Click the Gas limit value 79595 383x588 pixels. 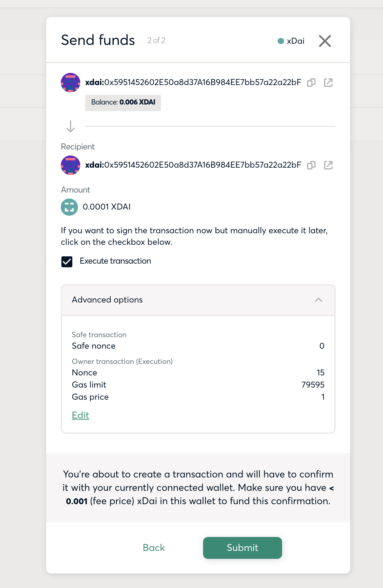[313, 385]
